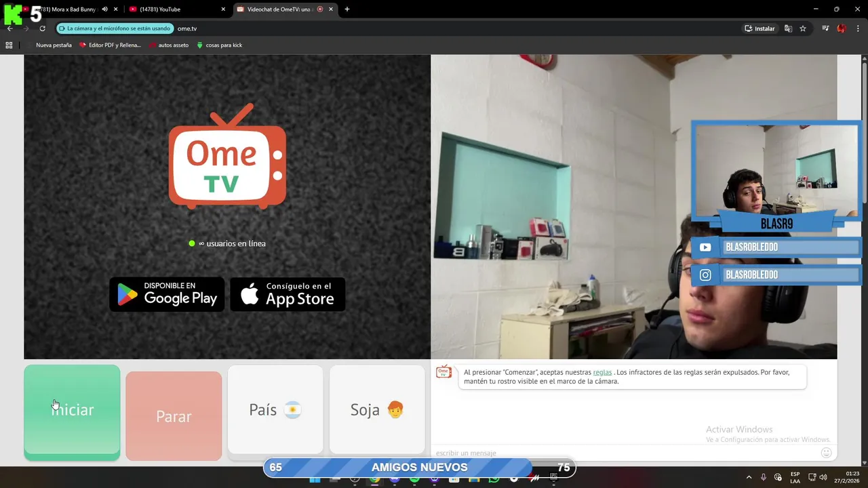Open the autos asseto bookmark folder
The image size is (868, 488).
(169, 45)
